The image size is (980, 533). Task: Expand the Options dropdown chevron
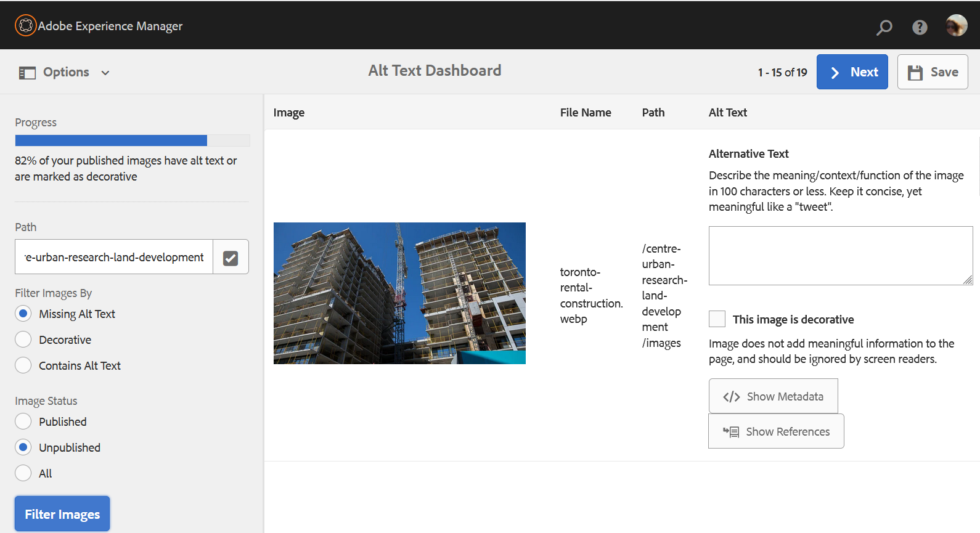tap(105, 73)
